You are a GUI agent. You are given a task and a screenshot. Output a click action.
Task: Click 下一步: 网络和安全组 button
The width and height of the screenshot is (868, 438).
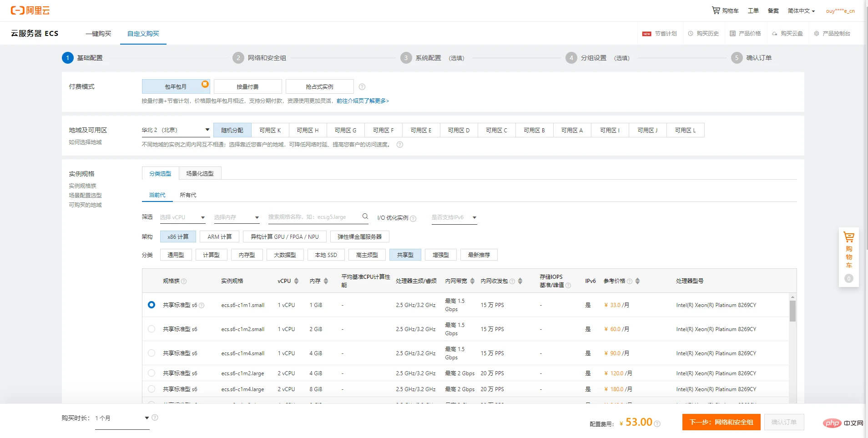coord(721,422)
